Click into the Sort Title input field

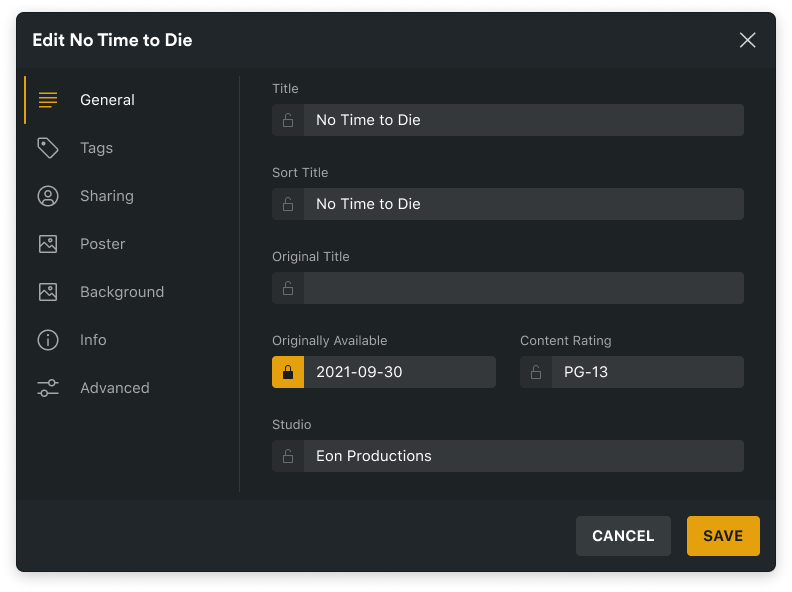[524, 204]
